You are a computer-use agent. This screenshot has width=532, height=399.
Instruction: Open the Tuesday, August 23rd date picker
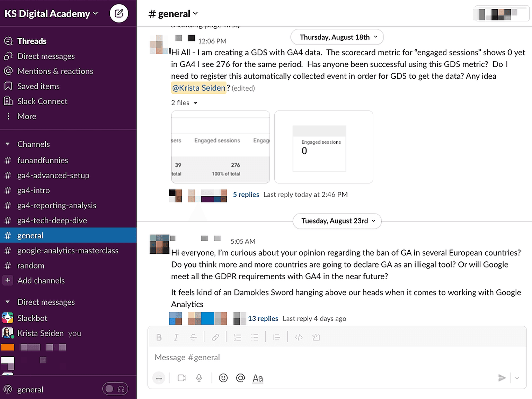pos(337,221)
